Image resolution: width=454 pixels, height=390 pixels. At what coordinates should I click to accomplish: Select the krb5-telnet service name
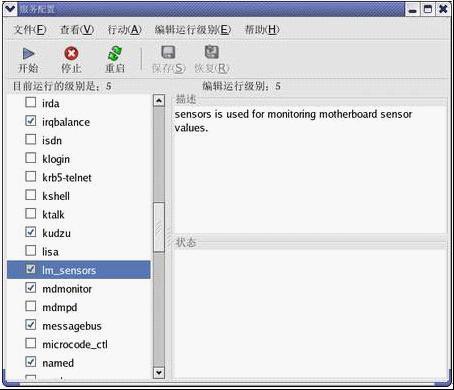point(67,178)
